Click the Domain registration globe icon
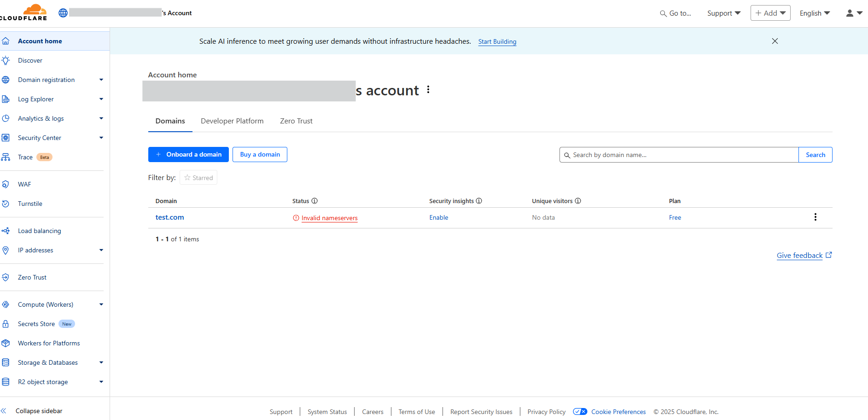The width and height of the screenshot is (868, 420). point(6,80)
